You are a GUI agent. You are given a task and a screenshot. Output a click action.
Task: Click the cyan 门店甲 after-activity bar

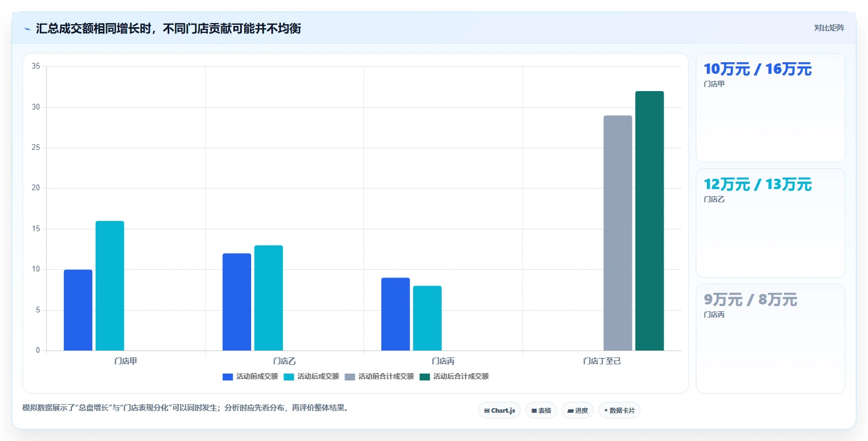tap(109, 286)
